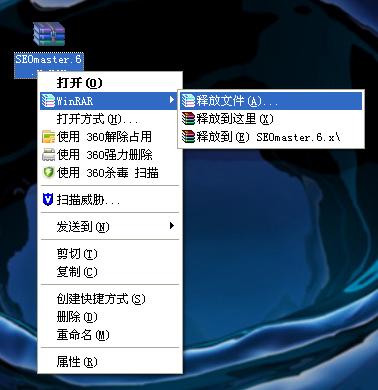Click the blue shield 扫描威胁 icon
Image resolution: width=378 pixels, height=390 pixels.
click(48, 200)
